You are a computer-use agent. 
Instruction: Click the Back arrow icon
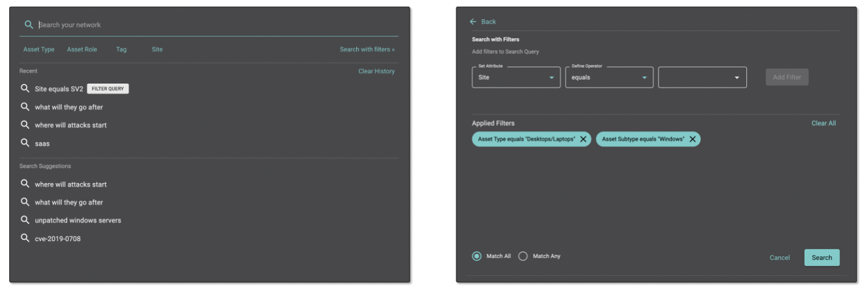point(473,22)
